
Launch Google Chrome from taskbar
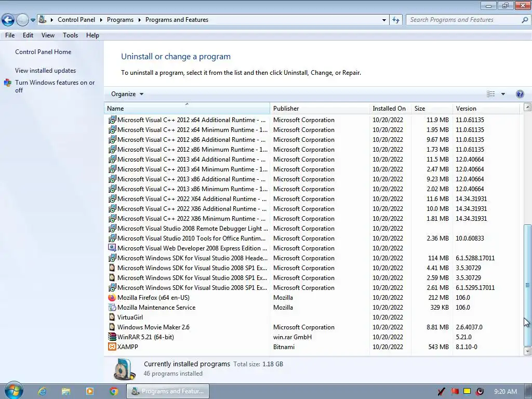(114, 391)
